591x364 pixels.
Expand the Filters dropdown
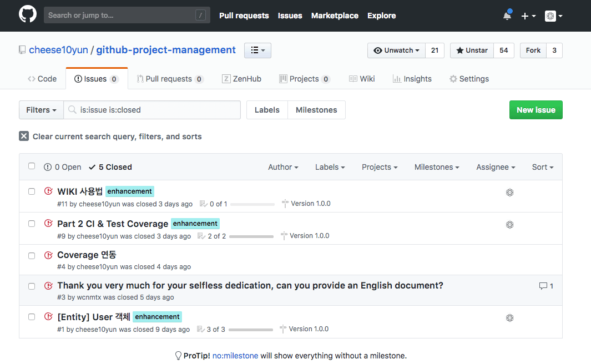pos(41,110)
